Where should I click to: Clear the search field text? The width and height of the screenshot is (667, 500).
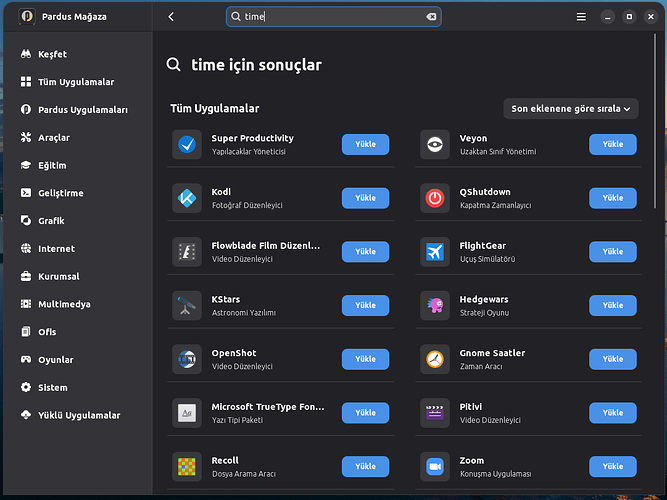click(x=431, y=17)
